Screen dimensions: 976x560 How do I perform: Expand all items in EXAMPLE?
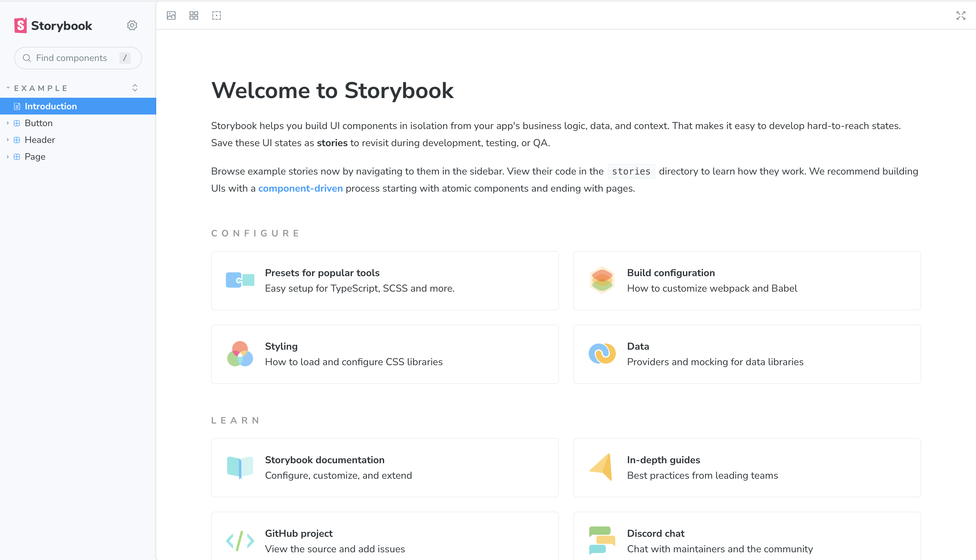tap(135, 88)
